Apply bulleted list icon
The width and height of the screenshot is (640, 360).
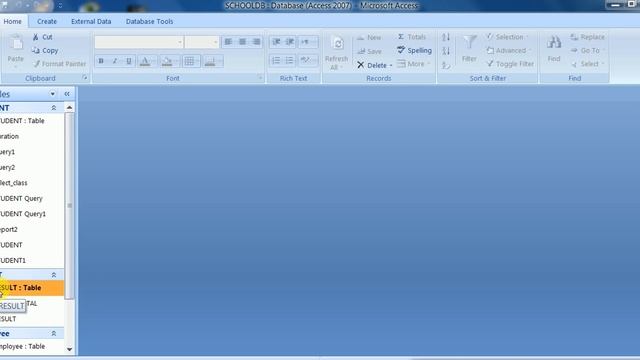pos(289,60)
